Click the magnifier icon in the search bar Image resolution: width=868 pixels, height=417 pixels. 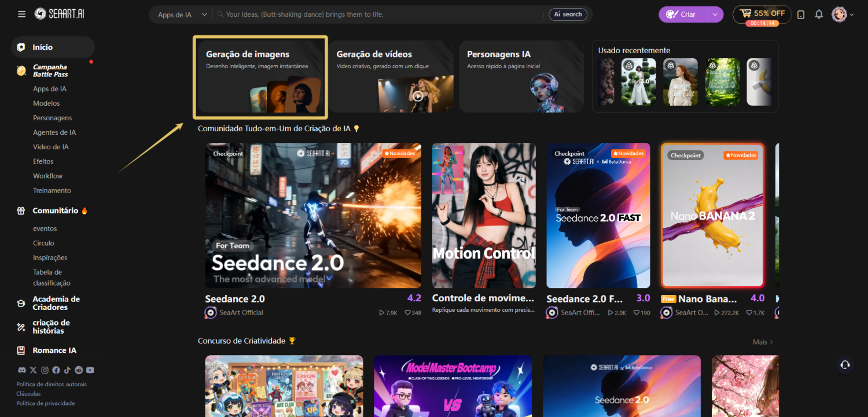pyautogui.click(x=220, y=14)
